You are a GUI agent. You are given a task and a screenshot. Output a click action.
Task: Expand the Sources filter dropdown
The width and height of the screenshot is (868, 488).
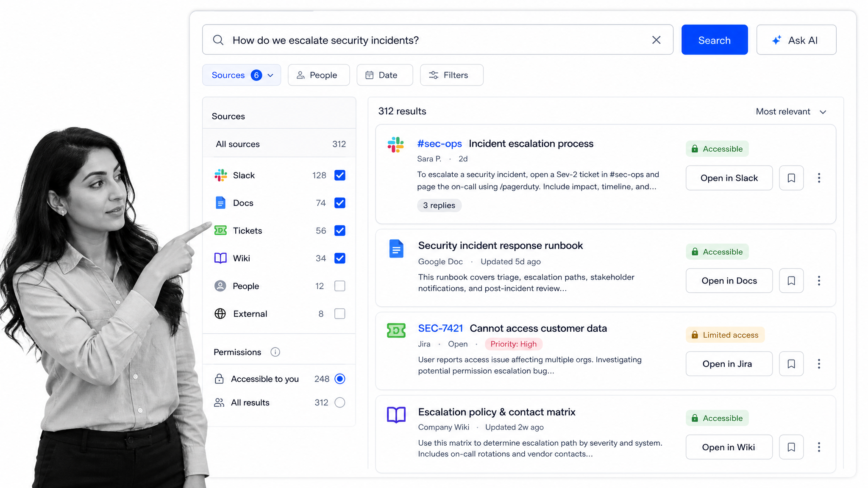[x=242, y=75]
